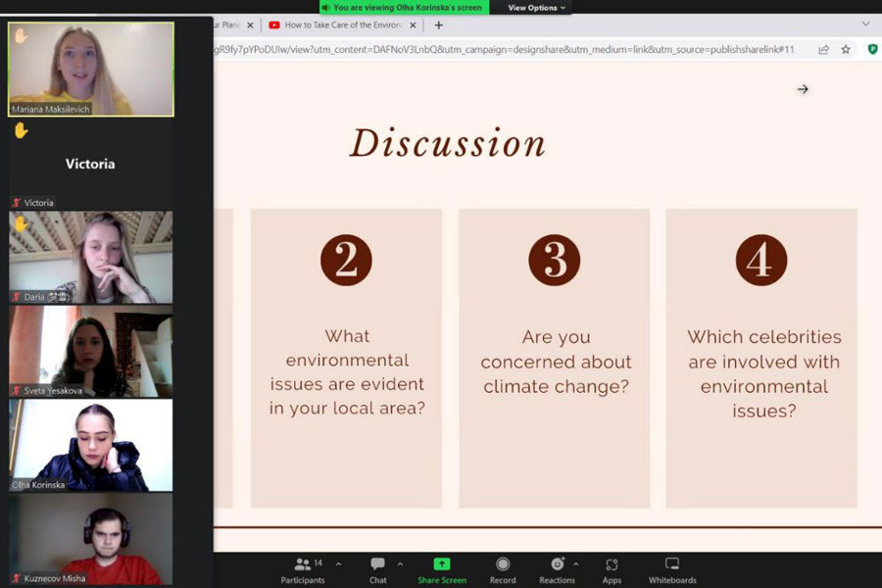Open Whiteboards from the toolbar
This screenshot has width=882, height=588.
pos(672,564)
